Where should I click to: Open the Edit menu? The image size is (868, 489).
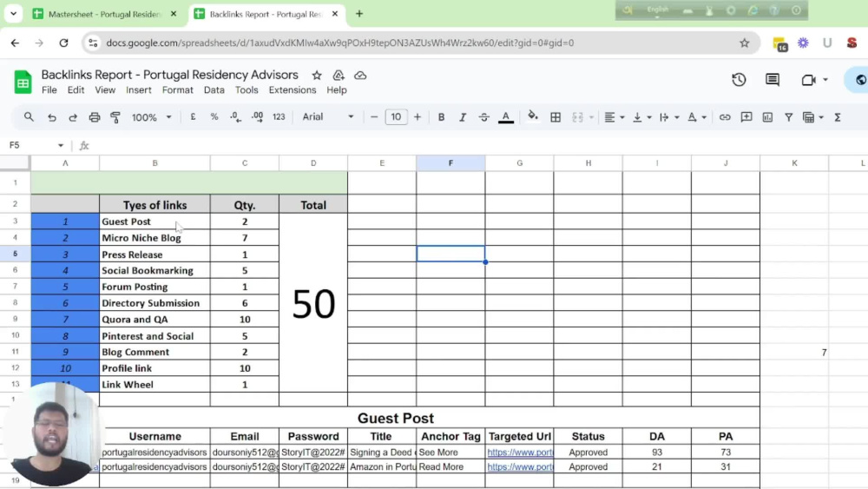click(x=76, y=89)
